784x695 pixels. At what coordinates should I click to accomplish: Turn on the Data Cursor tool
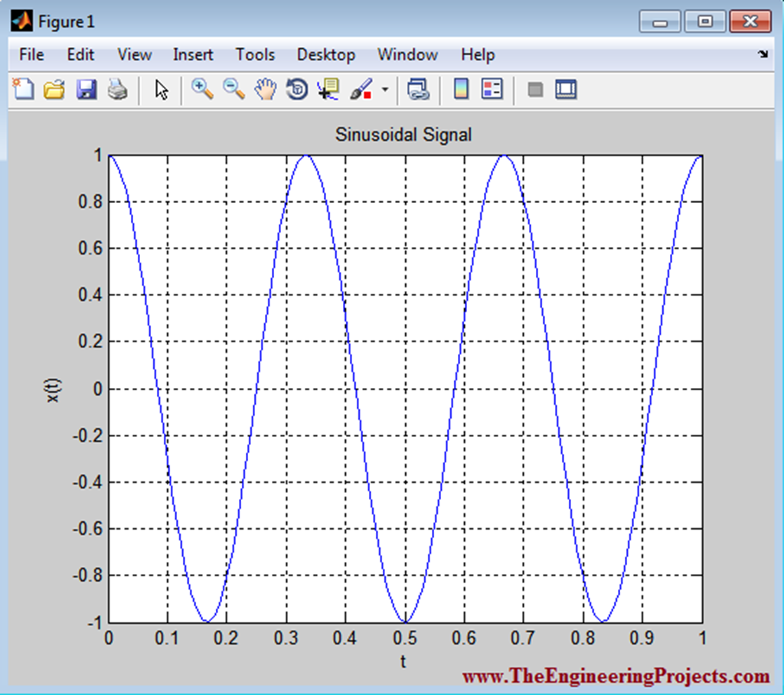[x=328, y=89]
